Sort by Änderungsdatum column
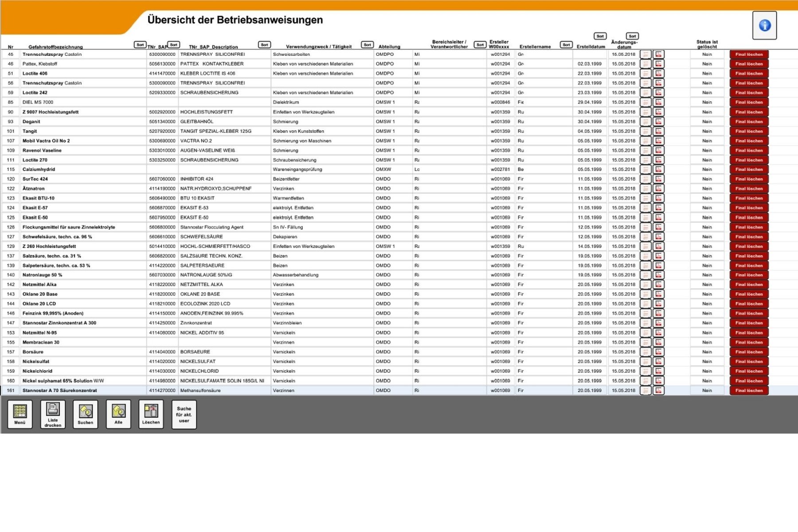This screenshot has height=532, width=798. pos(632,36)
